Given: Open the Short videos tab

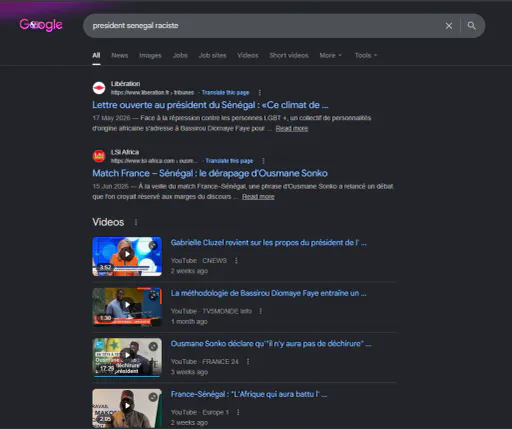Looking at the screenshot, I should click(x=289, y=55).
